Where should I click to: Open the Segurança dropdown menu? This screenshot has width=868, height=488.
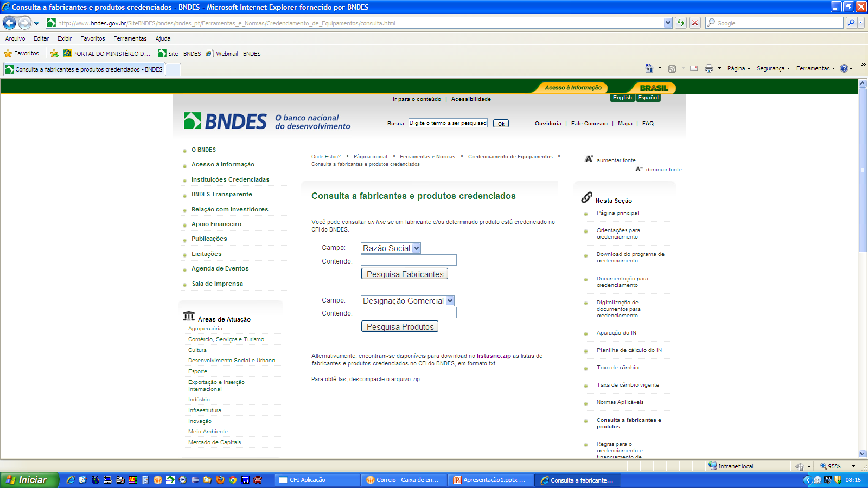click(773, 68)
